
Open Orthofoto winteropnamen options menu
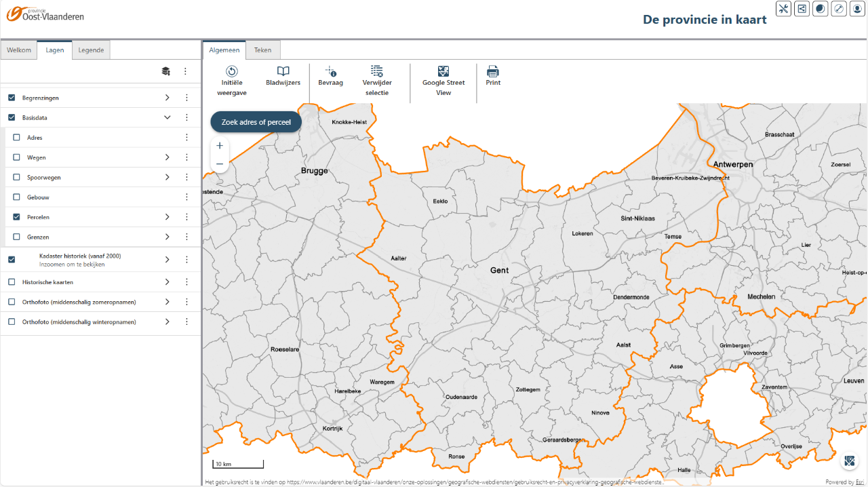tap(186, 322)
